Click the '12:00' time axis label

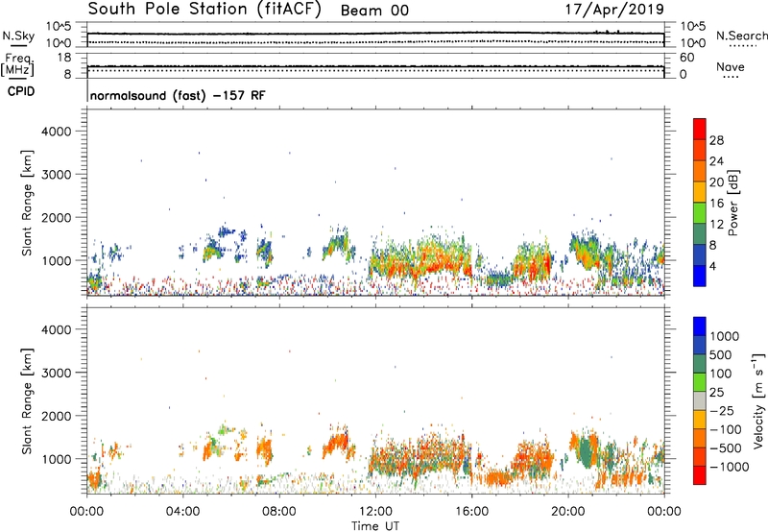[375, 512]
